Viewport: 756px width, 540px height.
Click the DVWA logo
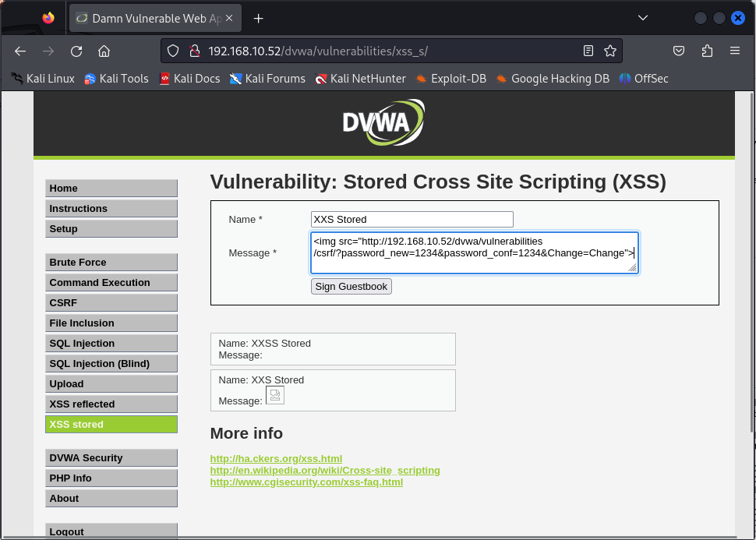pos(383,122)
